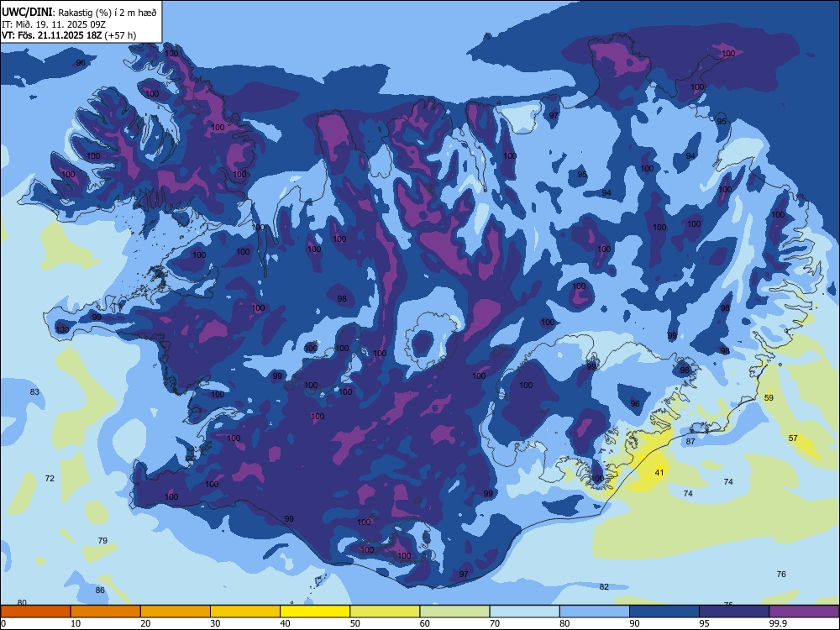Click the orange 10–20 legend swatch
The height and width of the screenshot is (630, 840).
pos(106,612)
